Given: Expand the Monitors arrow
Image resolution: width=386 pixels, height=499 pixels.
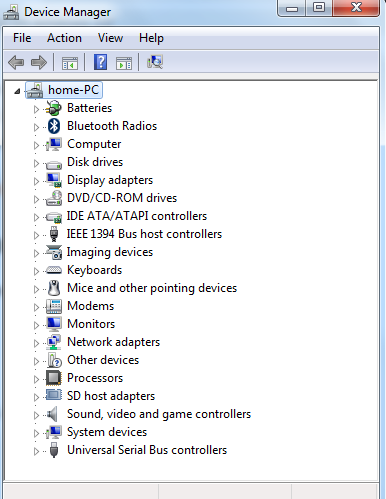Looking at the screenshot, I should 36,325.
